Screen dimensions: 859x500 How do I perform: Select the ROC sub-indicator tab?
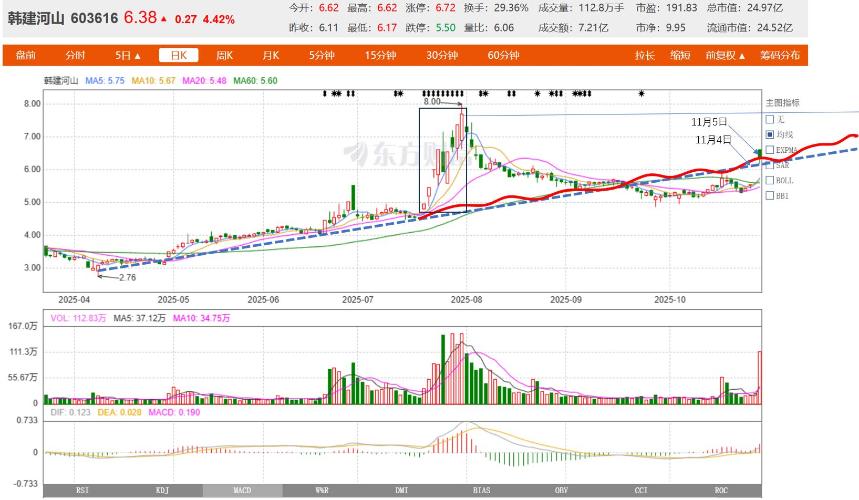point(721,490)
